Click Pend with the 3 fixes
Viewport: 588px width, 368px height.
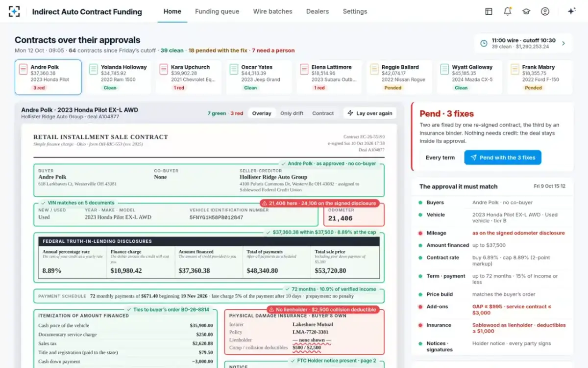503,158
